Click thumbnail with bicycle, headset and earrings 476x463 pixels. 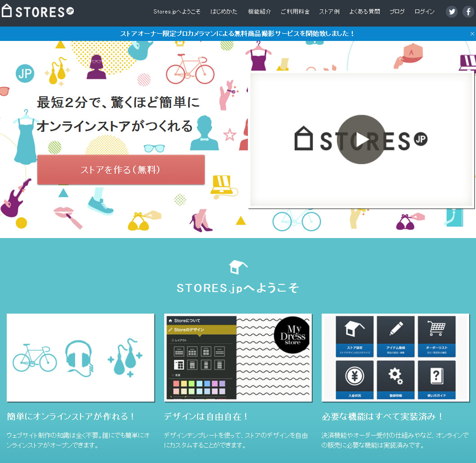(81, 358)
